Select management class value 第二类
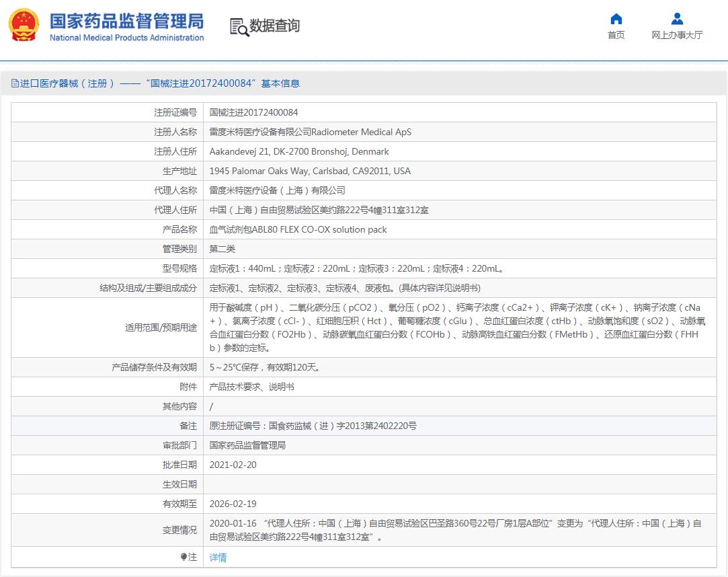This screenshot has height=577, width=728. (223, 249)
